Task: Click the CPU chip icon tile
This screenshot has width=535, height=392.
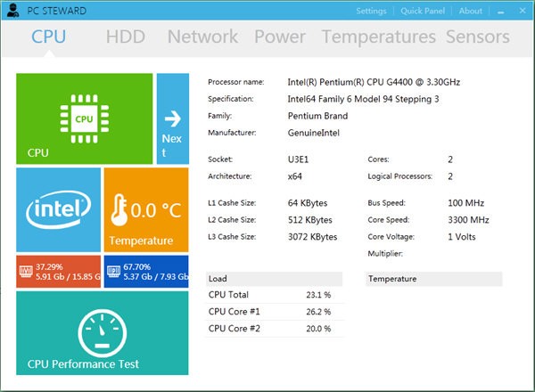Action: 84,118
